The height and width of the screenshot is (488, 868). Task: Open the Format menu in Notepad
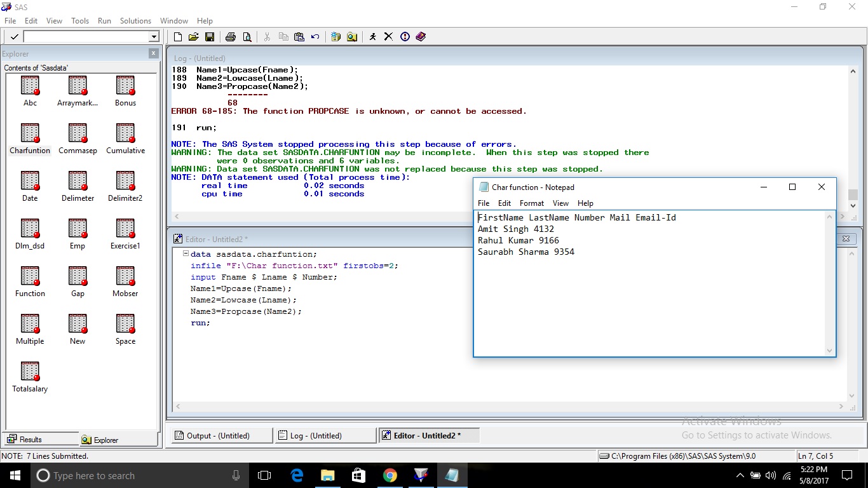pos(531,203)
